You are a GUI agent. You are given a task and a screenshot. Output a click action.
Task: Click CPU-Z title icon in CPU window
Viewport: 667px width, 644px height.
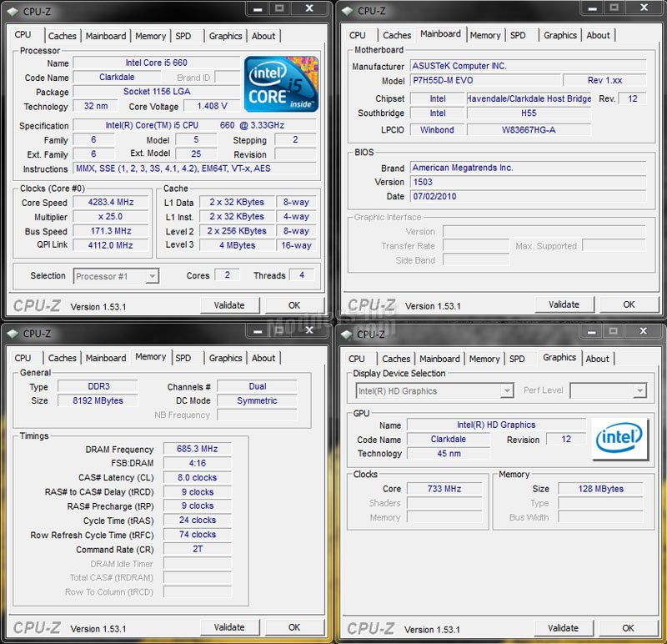tap(13, 12)
